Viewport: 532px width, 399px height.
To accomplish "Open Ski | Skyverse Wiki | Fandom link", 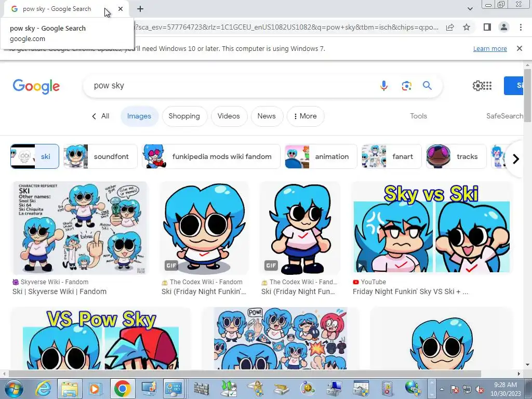I will pyautogui.click(x=59, y=291).
